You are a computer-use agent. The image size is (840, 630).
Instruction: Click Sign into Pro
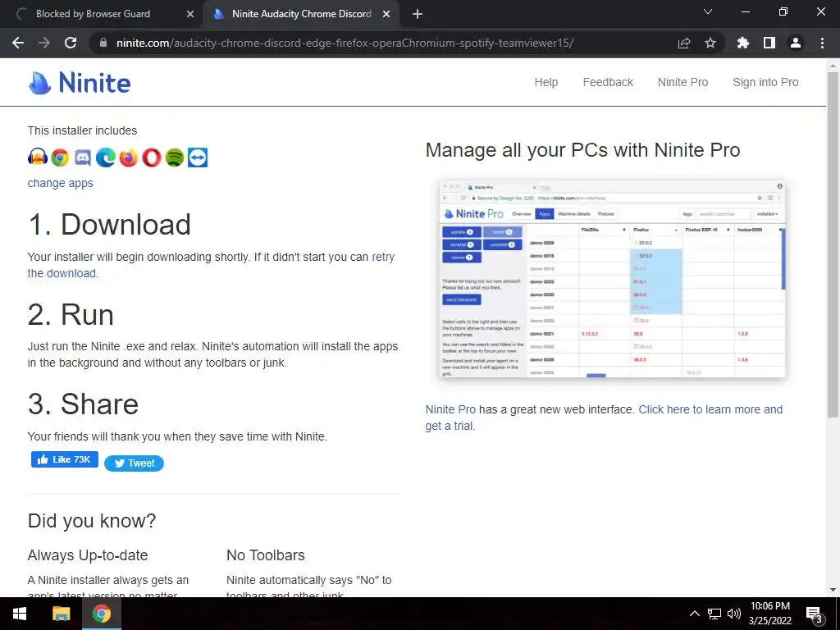tap(765, 82)
